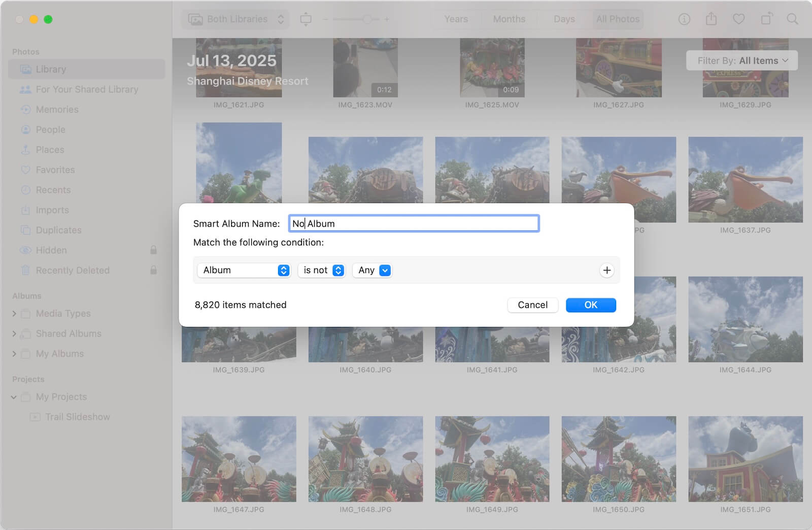Expand Media Types folder
The width and height of the screenshot is (812, 530).
(14, 314)
